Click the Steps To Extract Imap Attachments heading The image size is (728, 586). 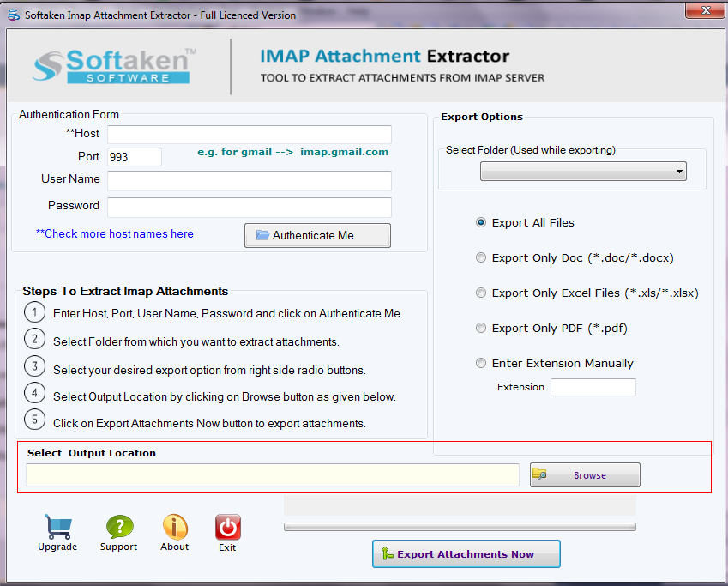point(125,292)
